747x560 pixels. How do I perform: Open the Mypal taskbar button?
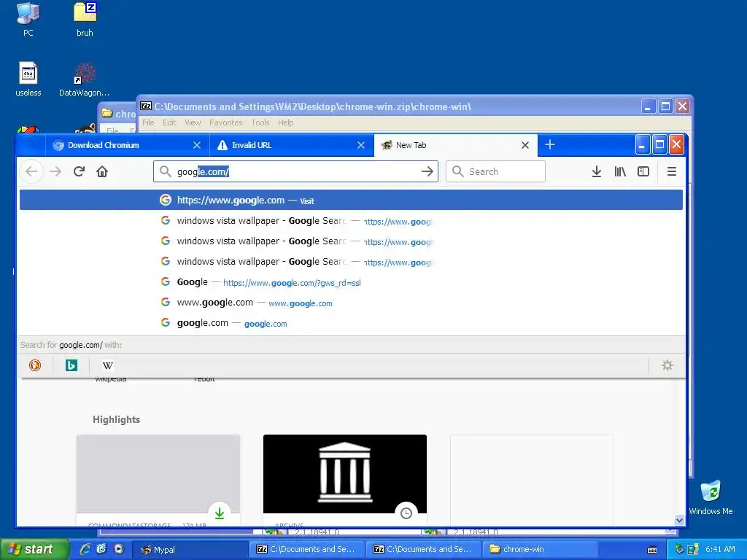(x=190, y=549)
